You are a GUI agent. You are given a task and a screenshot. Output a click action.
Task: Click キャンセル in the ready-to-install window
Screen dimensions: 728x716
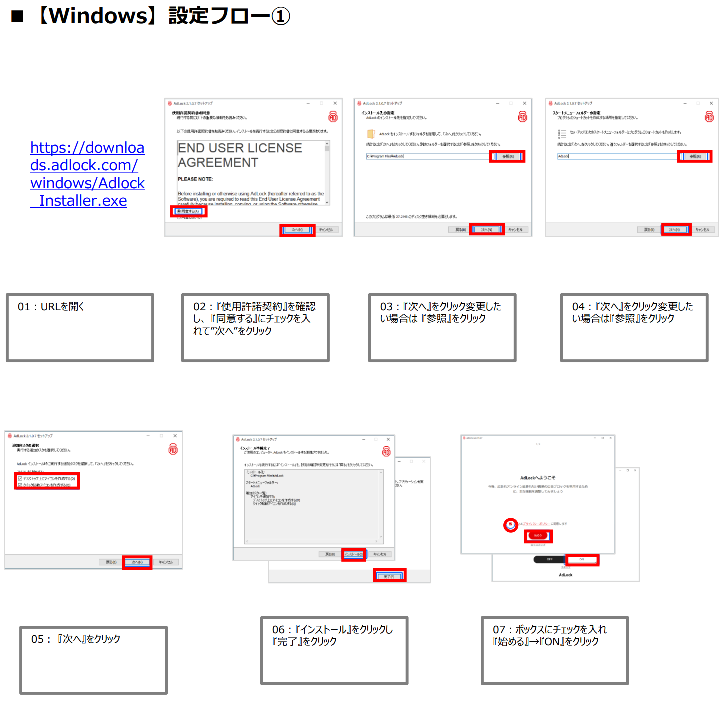pyautogui.click(x=380, y=554)
